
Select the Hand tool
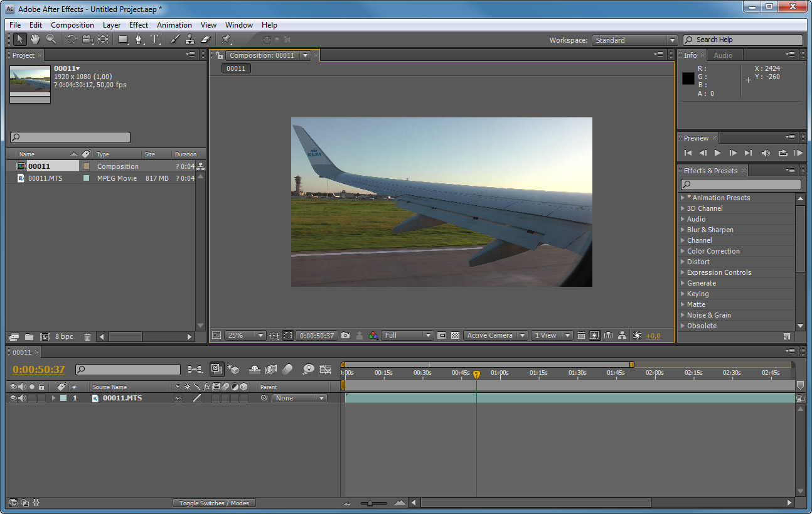tap(35, 40)
